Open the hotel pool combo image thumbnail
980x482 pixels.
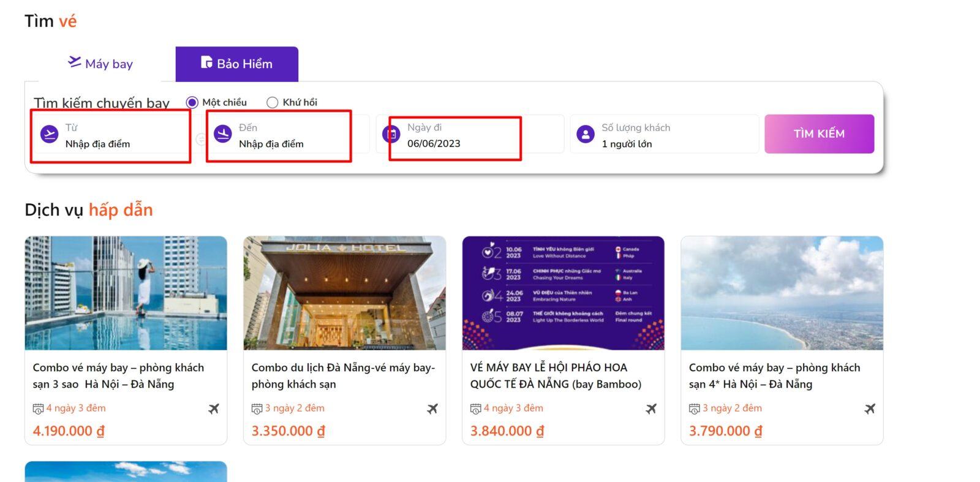point(126,293)
